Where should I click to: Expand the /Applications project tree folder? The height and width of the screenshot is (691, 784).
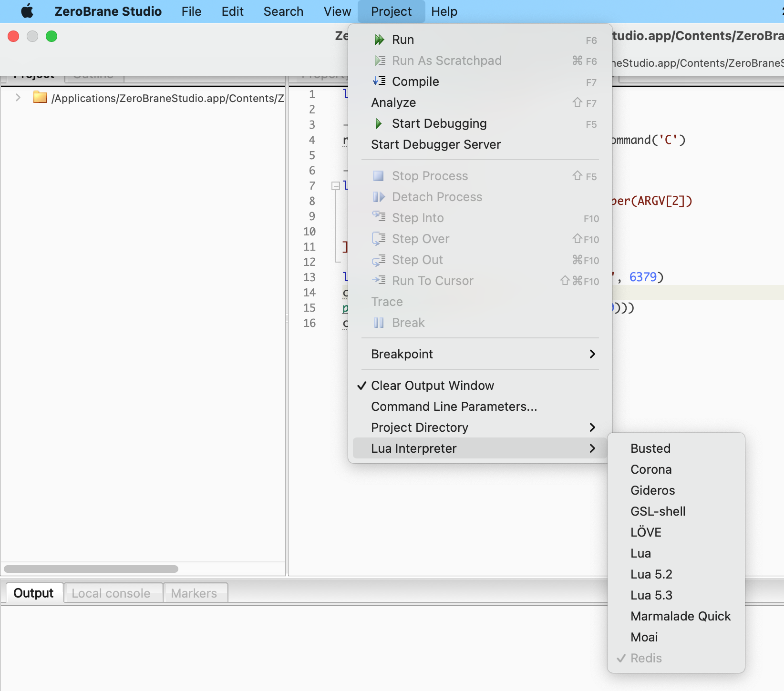coord(18,98)
